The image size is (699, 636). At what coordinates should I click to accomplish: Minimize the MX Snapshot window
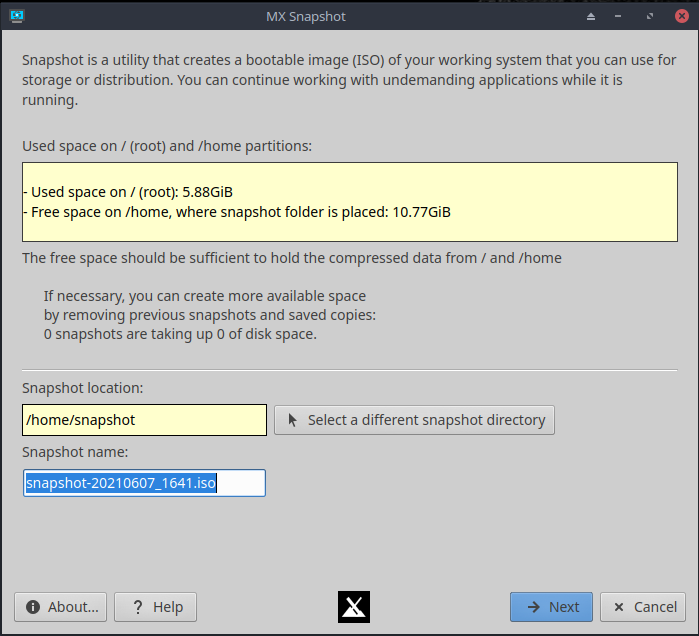(618, 16)
